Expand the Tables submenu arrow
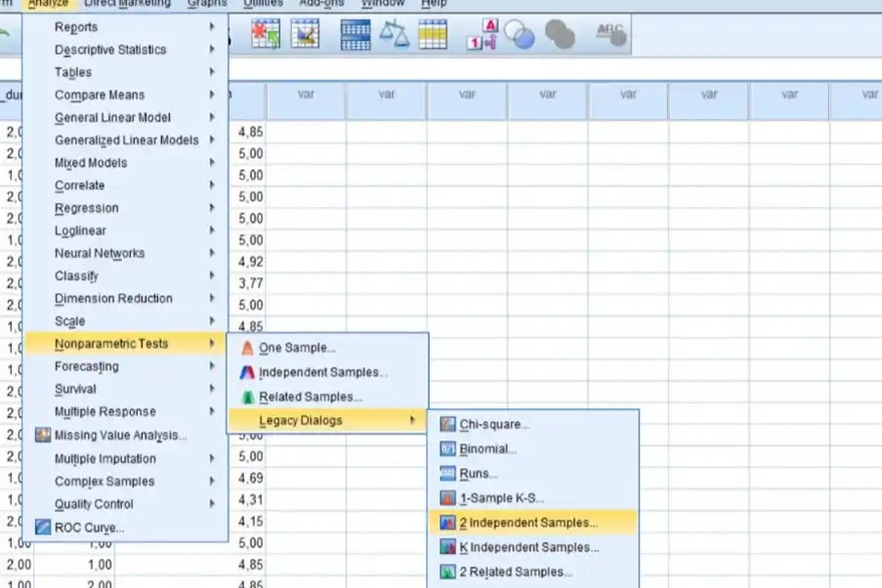 click(212, 71)
